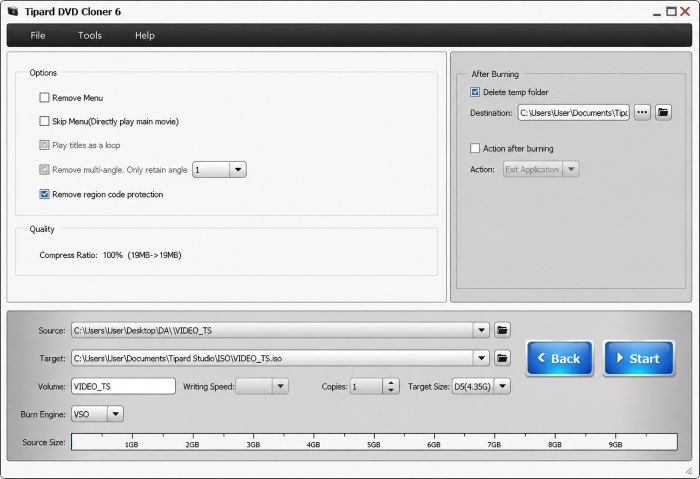700x479 pixels.
Task: Open the Burn Engine VSO dropdown
Action: coord(115,414)
